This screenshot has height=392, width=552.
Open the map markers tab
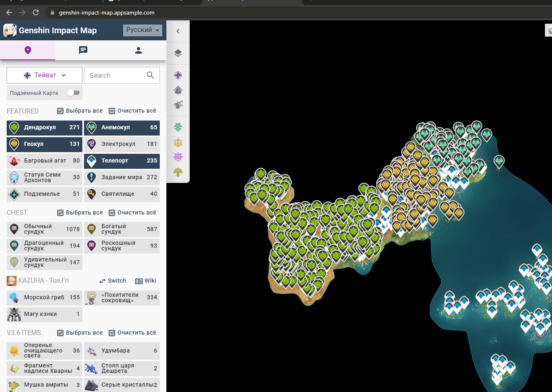coord(28,50)
